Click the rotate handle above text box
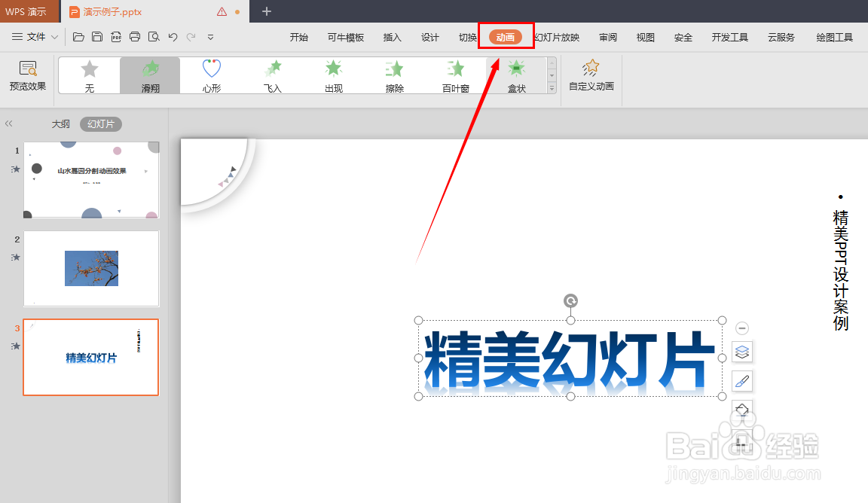The image size is (868, 503). click(570, 300)
